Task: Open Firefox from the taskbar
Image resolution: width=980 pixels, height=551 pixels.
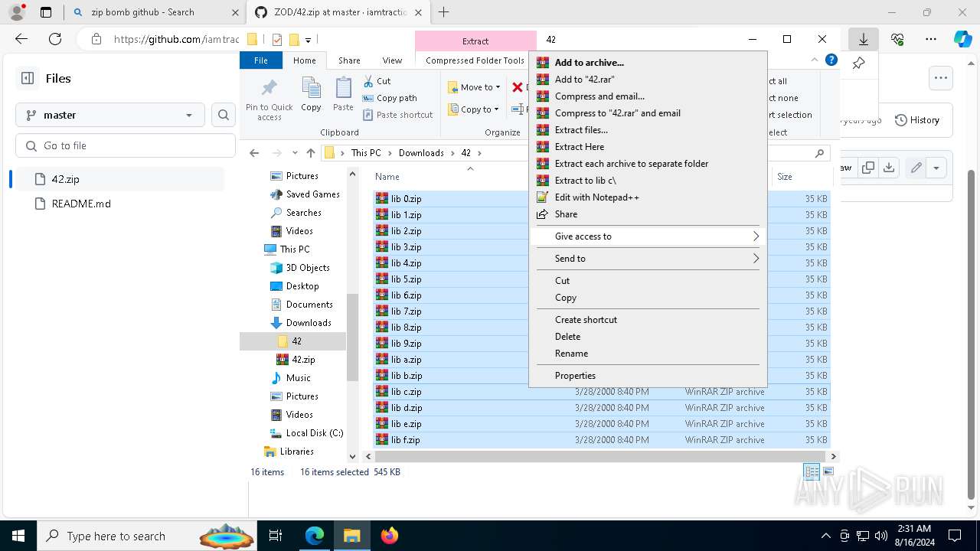Action: click(390, 536)
